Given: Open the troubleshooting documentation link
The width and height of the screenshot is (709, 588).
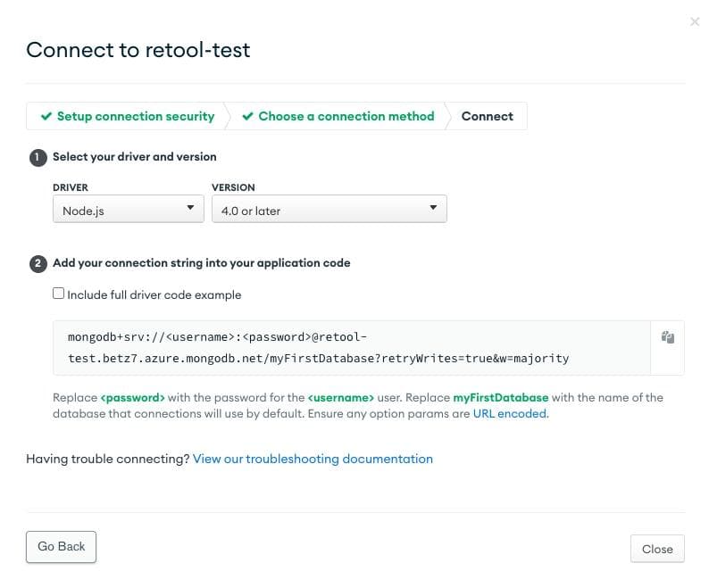Looking at the screenshot, I should point(313,459).
